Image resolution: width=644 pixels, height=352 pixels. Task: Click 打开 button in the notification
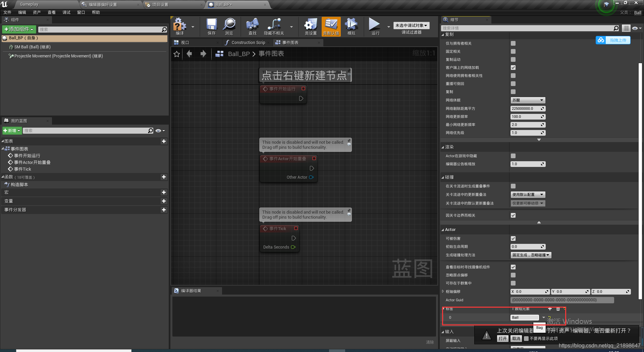click(502, 339)
